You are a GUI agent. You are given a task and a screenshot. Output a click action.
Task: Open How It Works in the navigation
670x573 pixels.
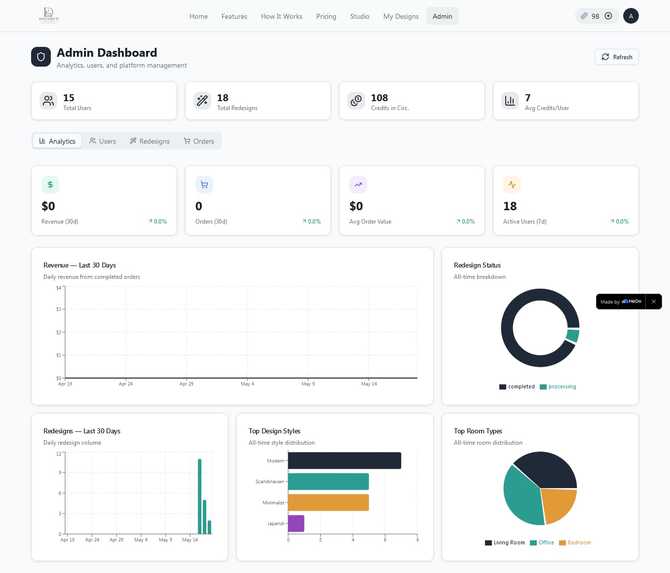[281, 16]
